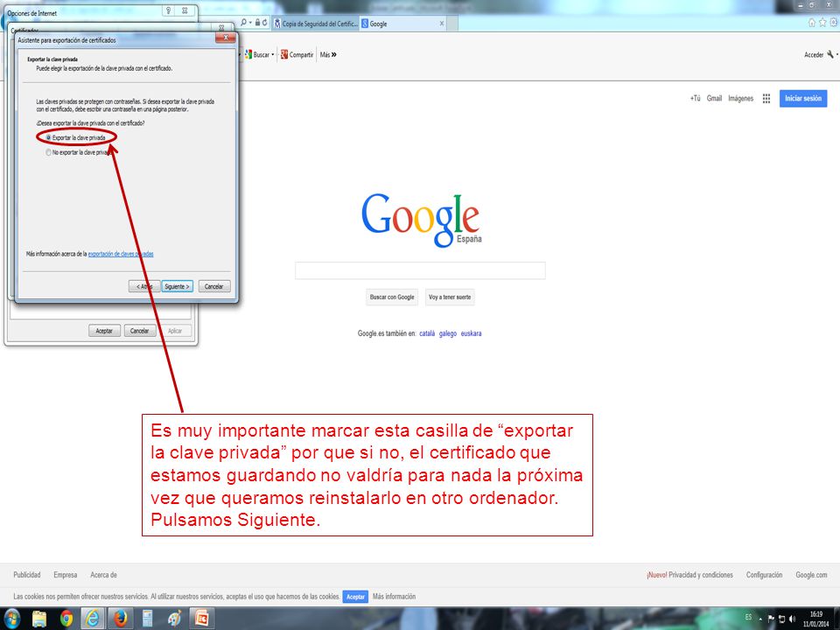Switch to 'Copia de Seguridad del Certific...' tab

(316, 24)
